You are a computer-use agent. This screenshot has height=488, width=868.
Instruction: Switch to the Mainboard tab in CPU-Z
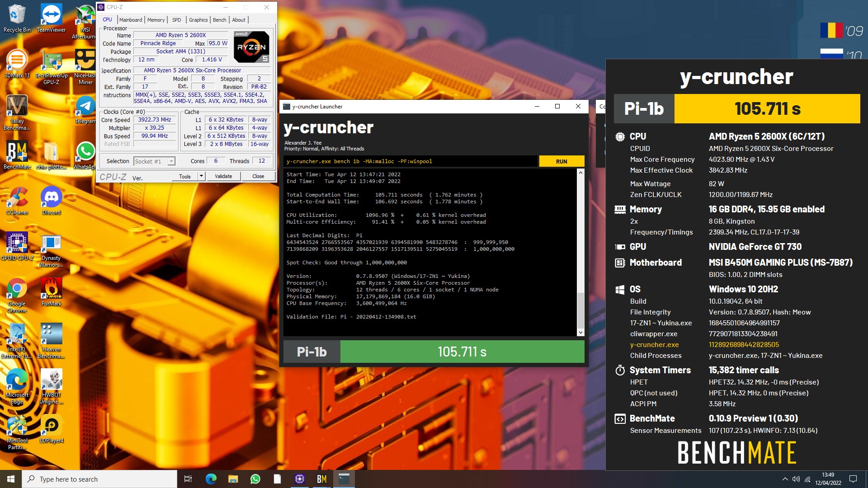click(x=131, y=20)
